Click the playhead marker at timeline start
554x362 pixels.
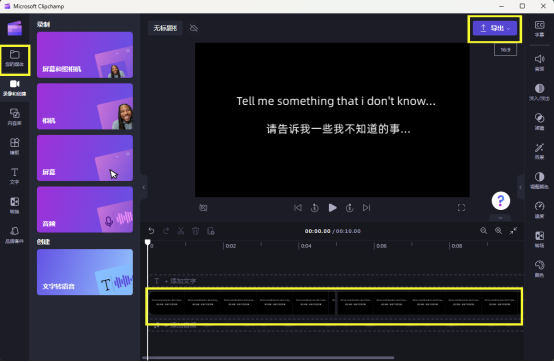coord(148,242)
